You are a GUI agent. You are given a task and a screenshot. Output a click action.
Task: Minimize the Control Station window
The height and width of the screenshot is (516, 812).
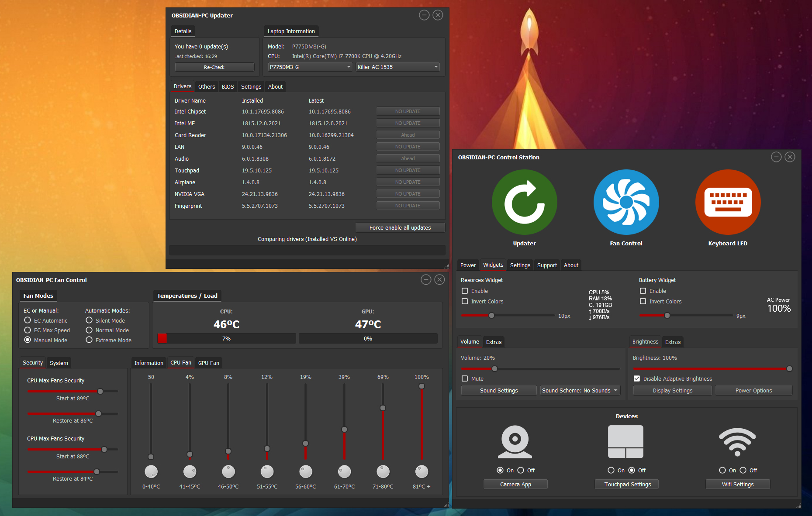point(776,157)
